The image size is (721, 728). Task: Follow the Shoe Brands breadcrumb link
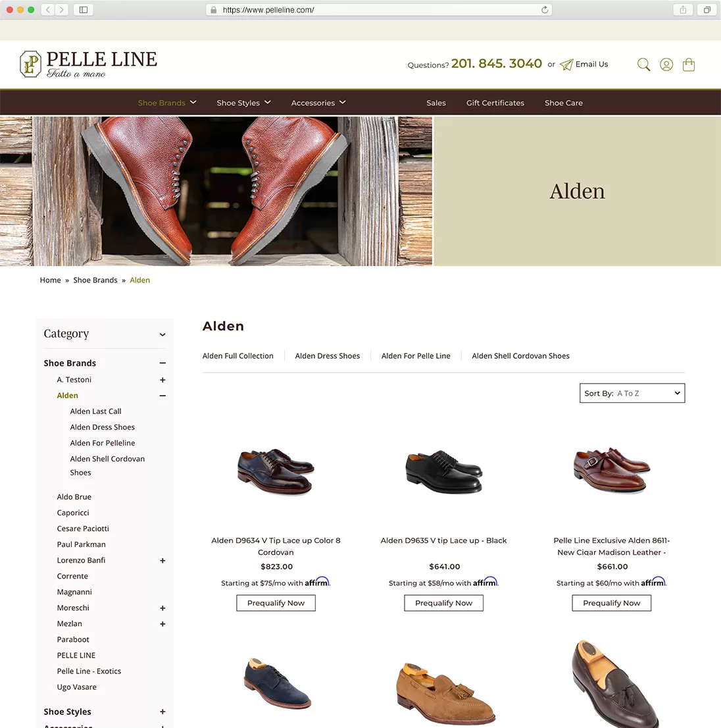tap(95, 280)
